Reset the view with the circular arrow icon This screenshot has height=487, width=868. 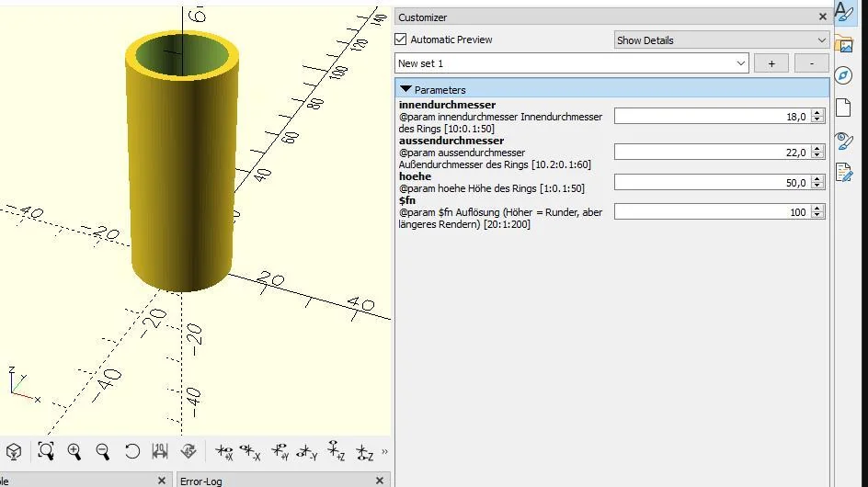tap(131, 451)
